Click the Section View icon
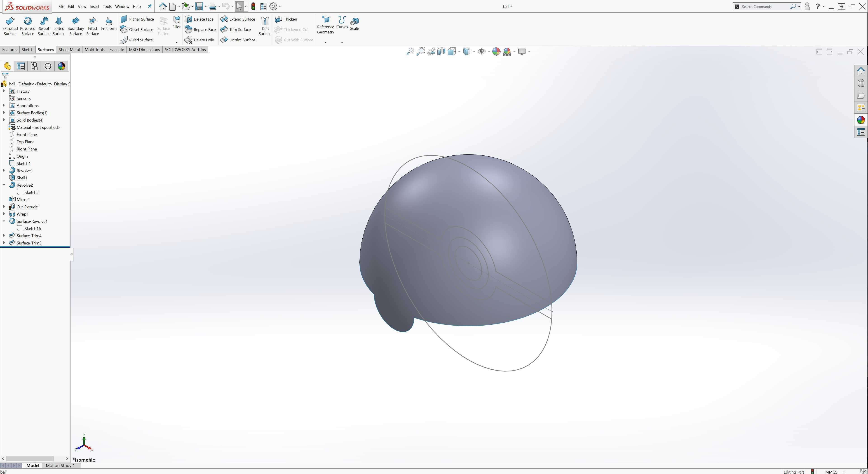 441,52
